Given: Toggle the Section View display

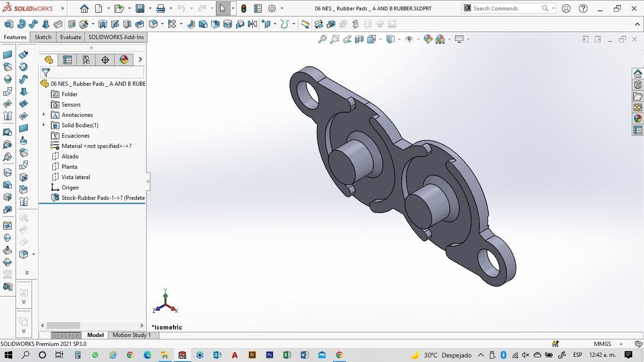Looking at the screenshot, I should click(359, 39).
